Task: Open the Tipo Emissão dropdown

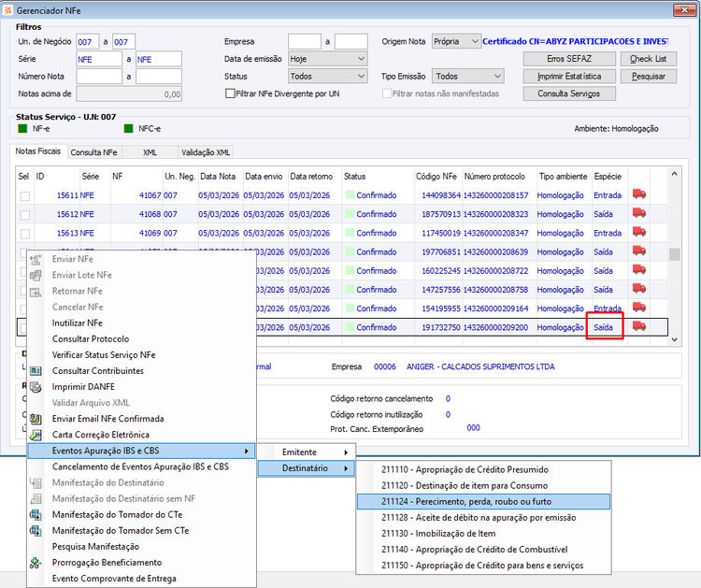Action: pyautogui.click(x=467, y=77)
